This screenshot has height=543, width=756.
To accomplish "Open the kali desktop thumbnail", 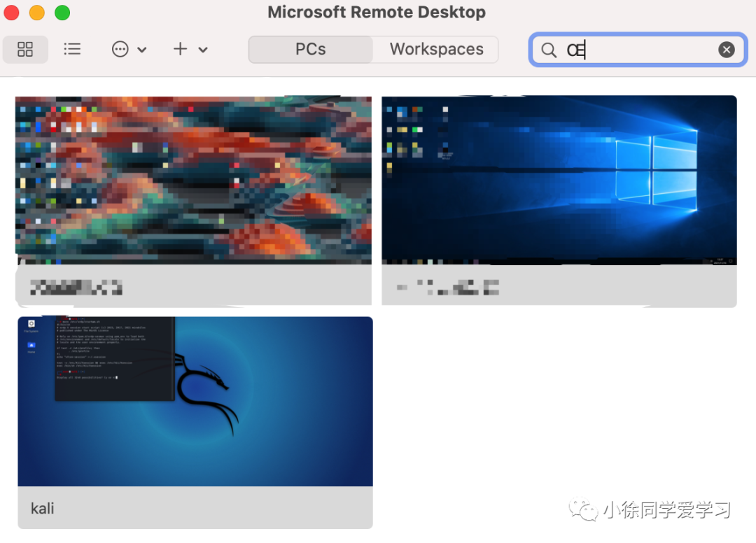I will click(x=195, y=402).
